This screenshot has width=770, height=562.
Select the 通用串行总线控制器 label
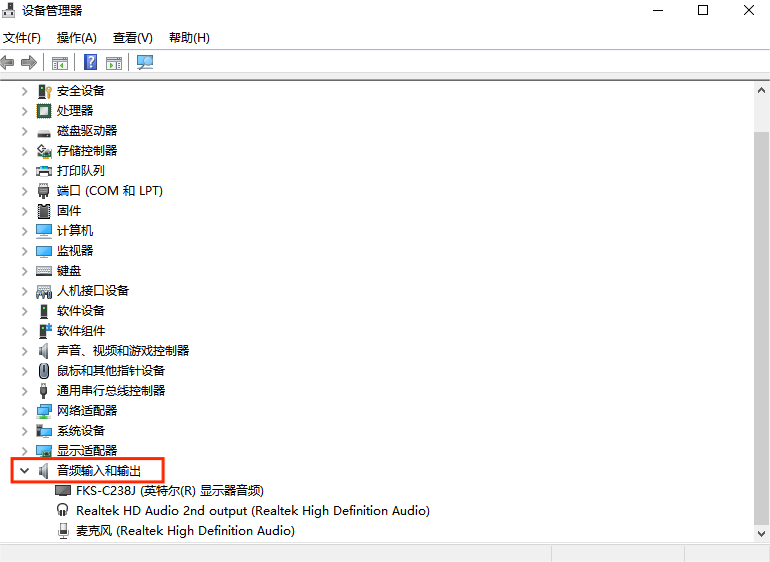tap(111, 391)
